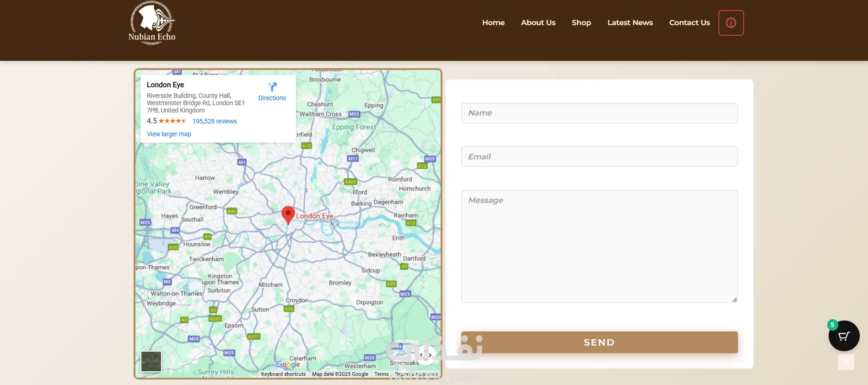Click the Directions arrow icon on map card
Image resolution: width=868 pixels, height=385 pixels.
pos(272,87)
